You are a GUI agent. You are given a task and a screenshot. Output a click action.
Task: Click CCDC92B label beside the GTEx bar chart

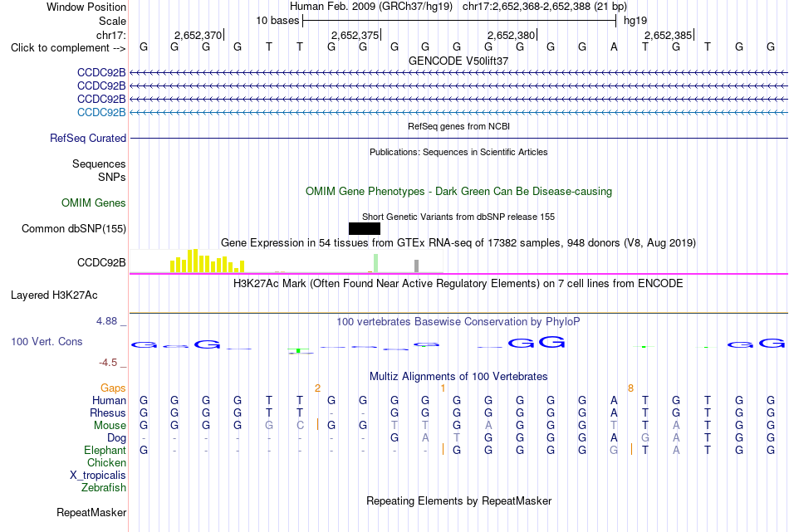coord(101,263)
